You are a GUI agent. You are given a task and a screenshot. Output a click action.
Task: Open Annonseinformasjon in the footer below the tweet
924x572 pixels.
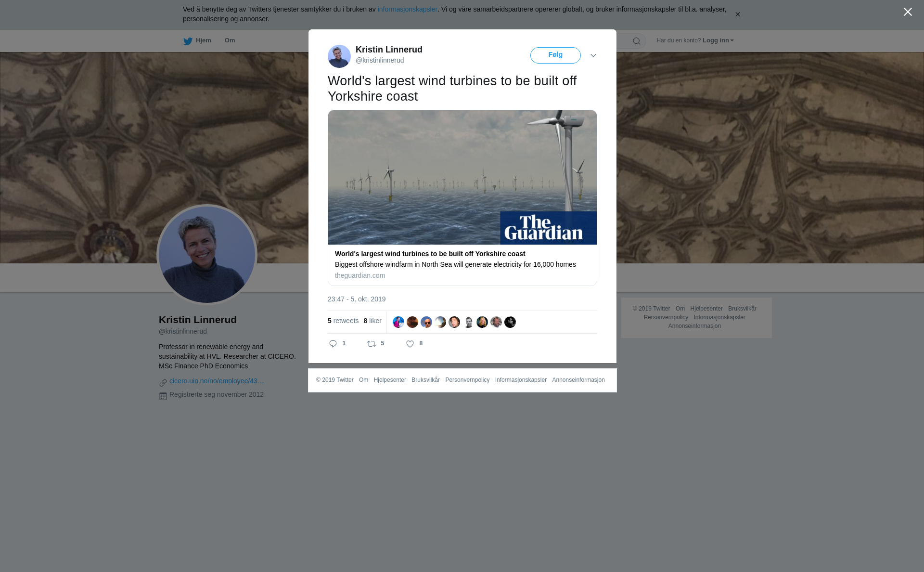point(578,380)
